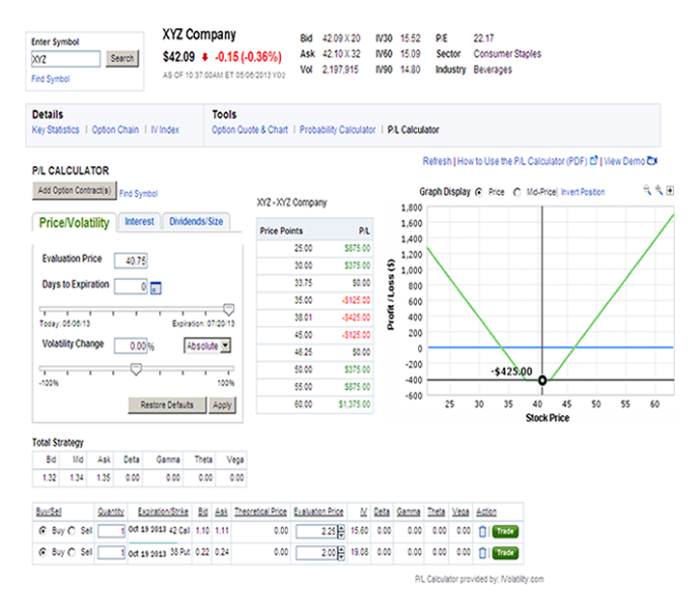The image size is (700, 609).
Task: Open the Absolute volatility type dropdown
Action: (x=210, y=345)
